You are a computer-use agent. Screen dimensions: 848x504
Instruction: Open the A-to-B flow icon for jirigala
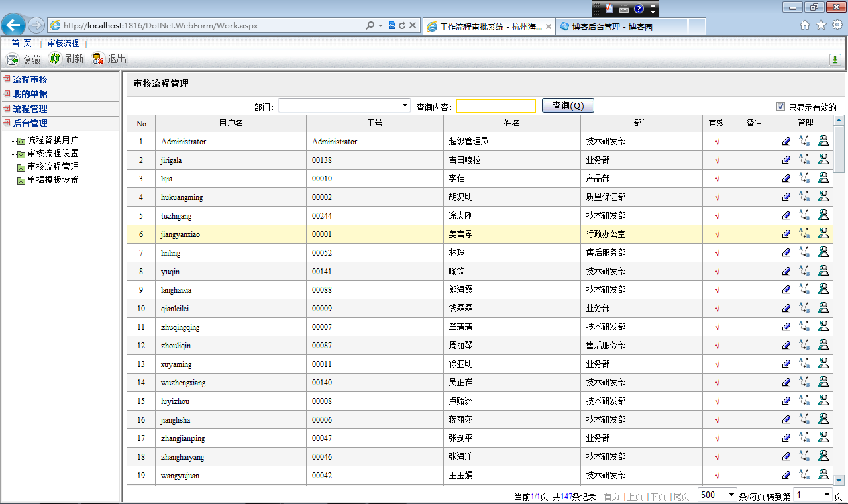click(x=804, y=159)
